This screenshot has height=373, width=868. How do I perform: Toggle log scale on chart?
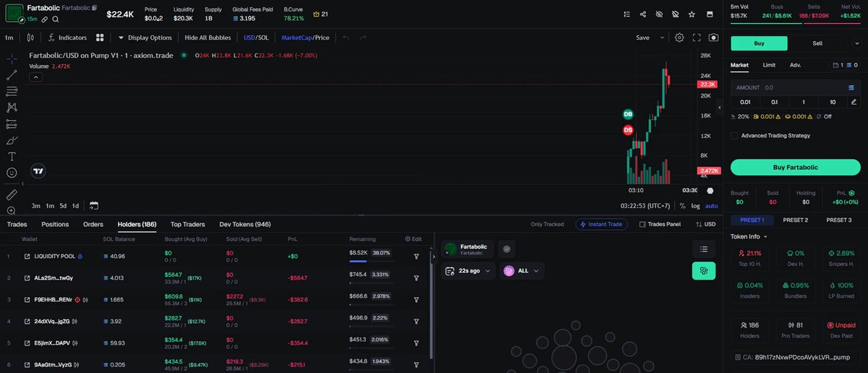(695, 205)
